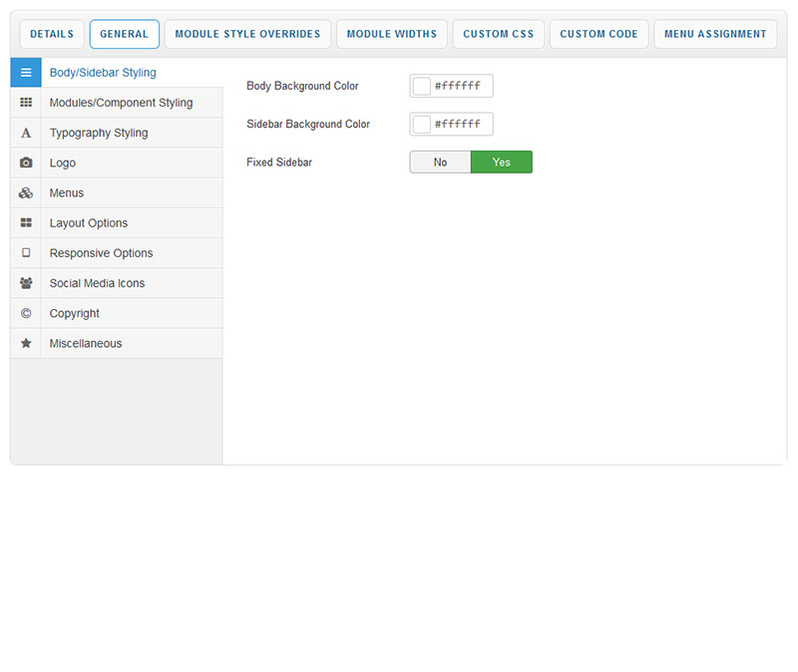
Task: Go to the Menu Assignment tab
Action: [x=715, y=34]
